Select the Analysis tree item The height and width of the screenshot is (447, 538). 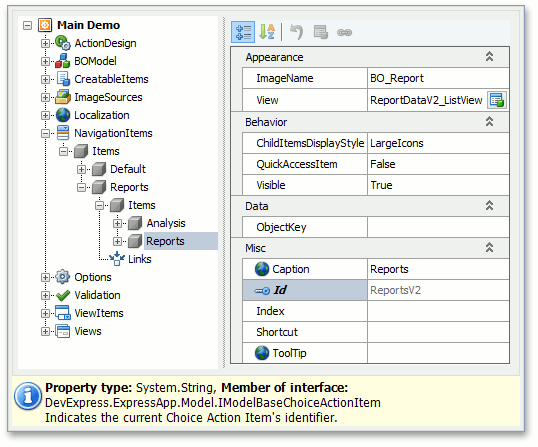[x=166, y=223]
